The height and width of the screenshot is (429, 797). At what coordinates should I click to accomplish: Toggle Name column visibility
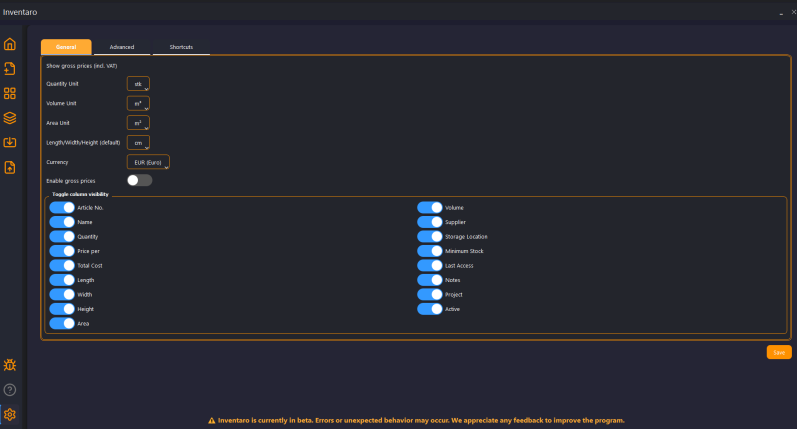coord(62,222)
